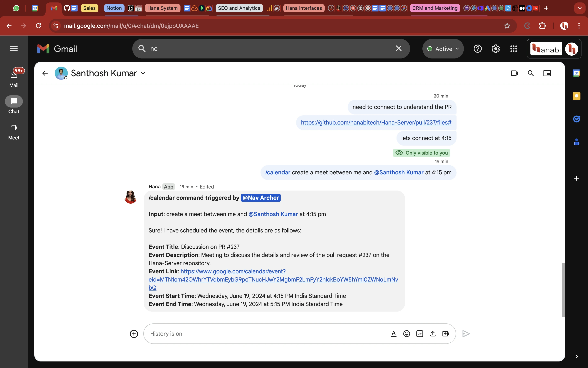Clear the search box text
The image size is (588, 368).
pos(399,48)
